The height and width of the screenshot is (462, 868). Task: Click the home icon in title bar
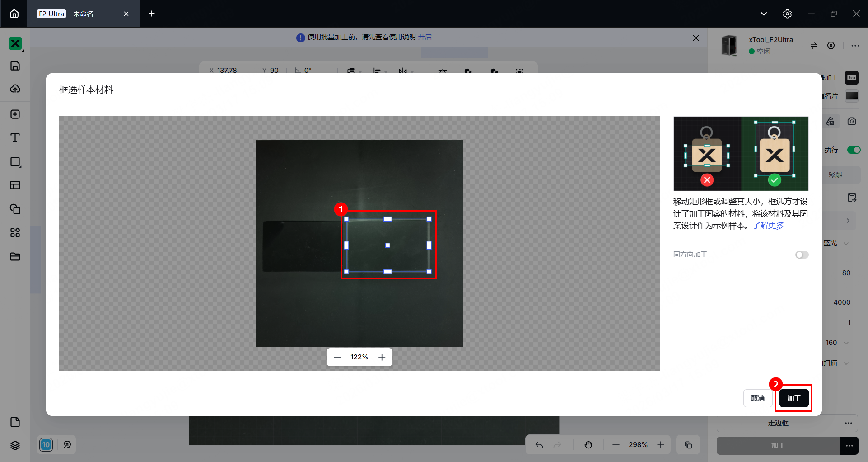14,14
